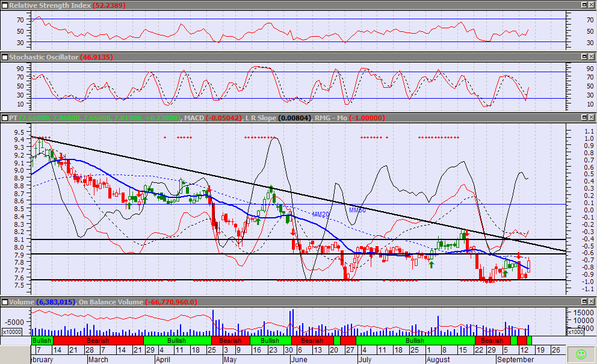597x364 pixels.
Task: Click the green smiley face Expert Advisor icon
Action: (x=581, y=354)
